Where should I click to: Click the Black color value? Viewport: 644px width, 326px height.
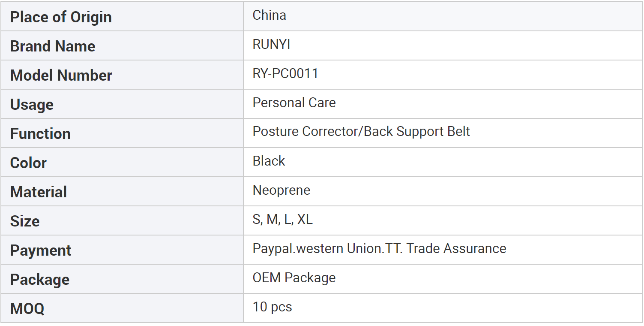click(269, 161)
